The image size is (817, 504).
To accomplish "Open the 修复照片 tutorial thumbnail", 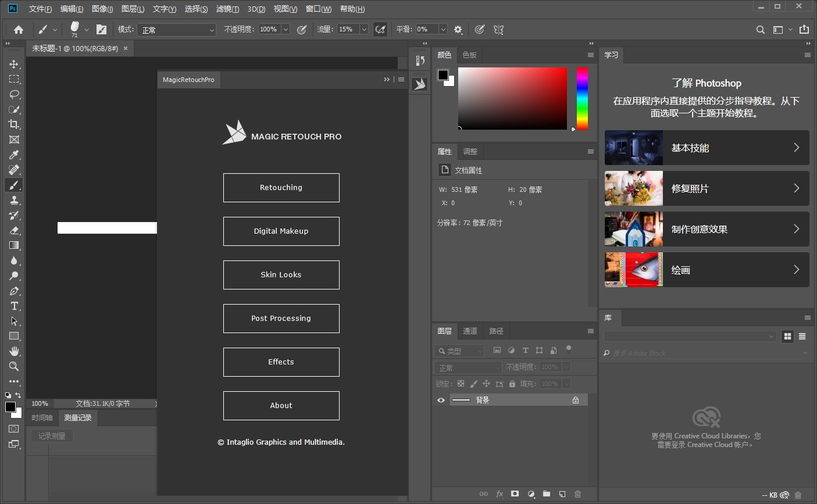I will coord(634,188).
